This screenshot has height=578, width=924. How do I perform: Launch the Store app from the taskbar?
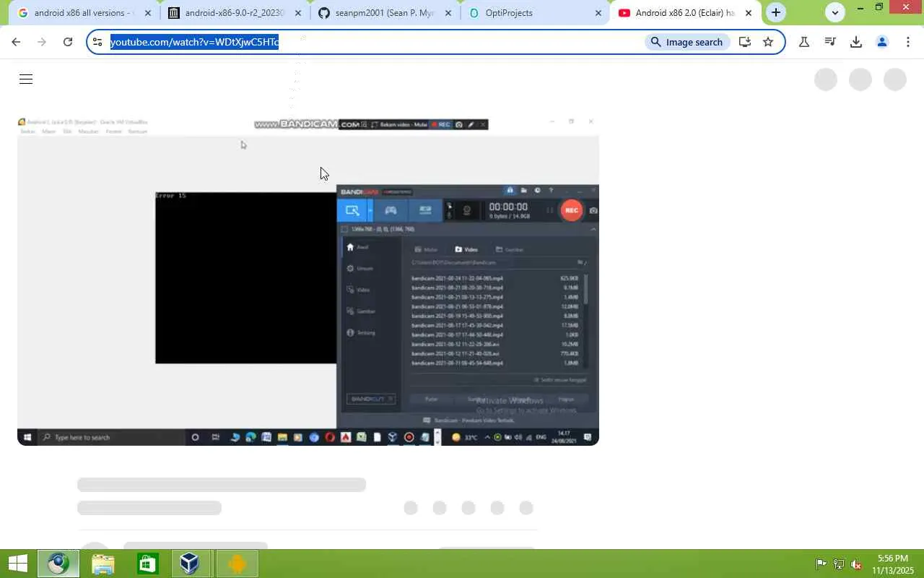[148, 564]
